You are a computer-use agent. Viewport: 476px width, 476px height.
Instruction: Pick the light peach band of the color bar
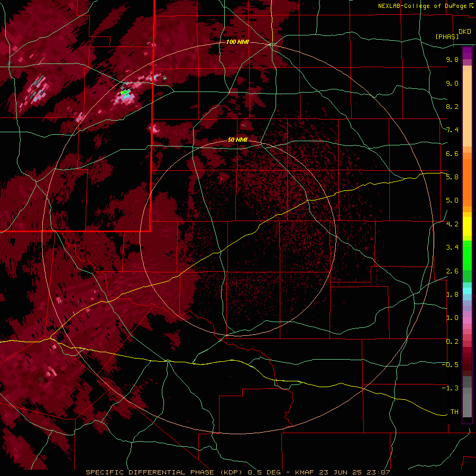click(x=467, y=108)
